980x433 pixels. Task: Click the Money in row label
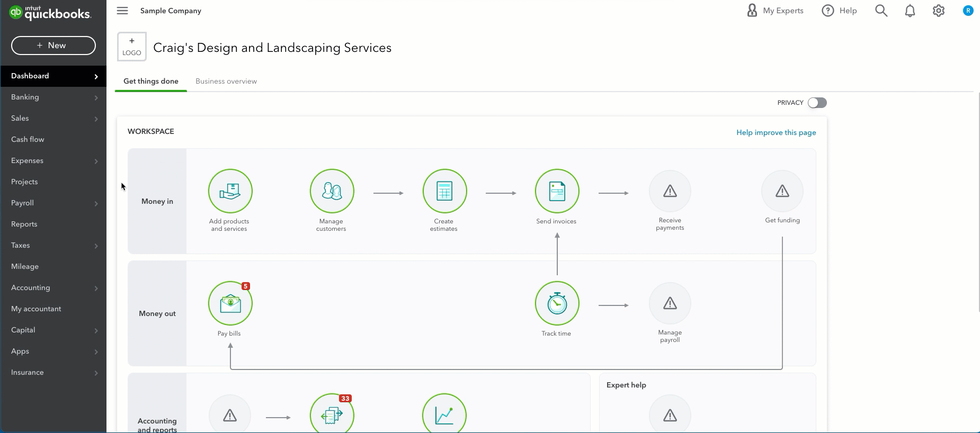[x=157, y=201]
